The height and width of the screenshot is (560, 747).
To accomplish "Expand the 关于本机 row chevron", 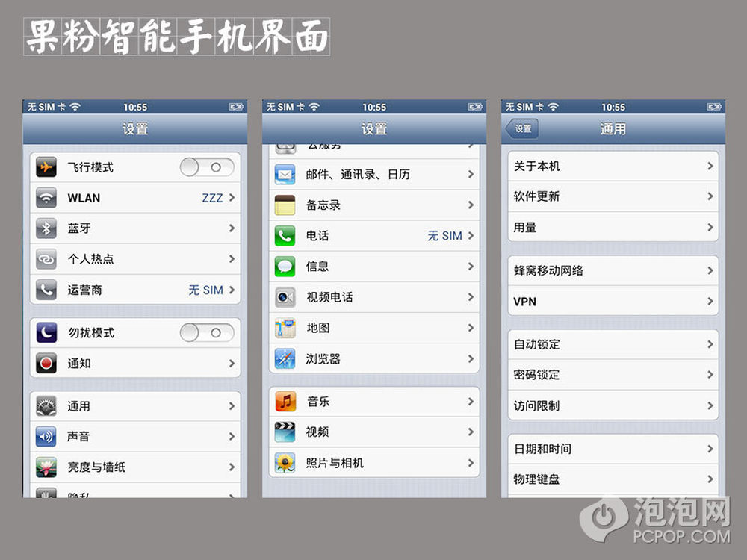I will [x=710, y=166].
